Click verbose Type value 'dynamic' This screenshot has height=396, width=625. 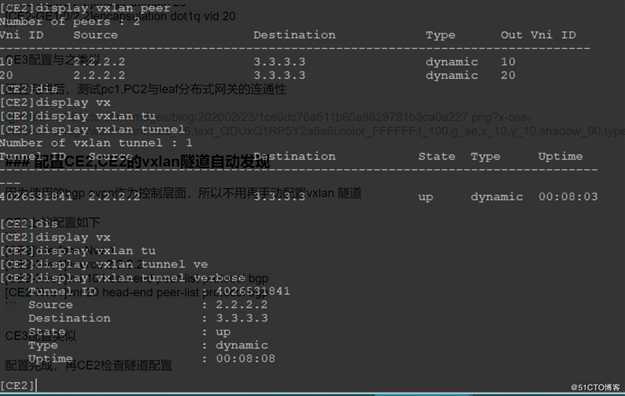242,345
